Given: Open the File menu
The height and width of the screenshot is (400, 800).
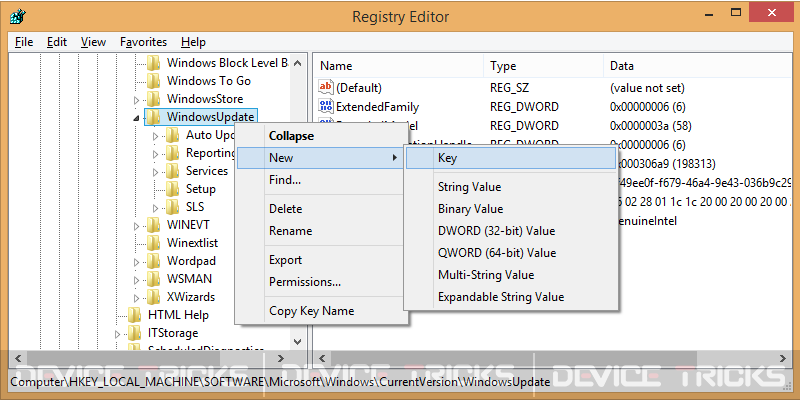Looking at the screenshot, I should (x=24, y=42).
